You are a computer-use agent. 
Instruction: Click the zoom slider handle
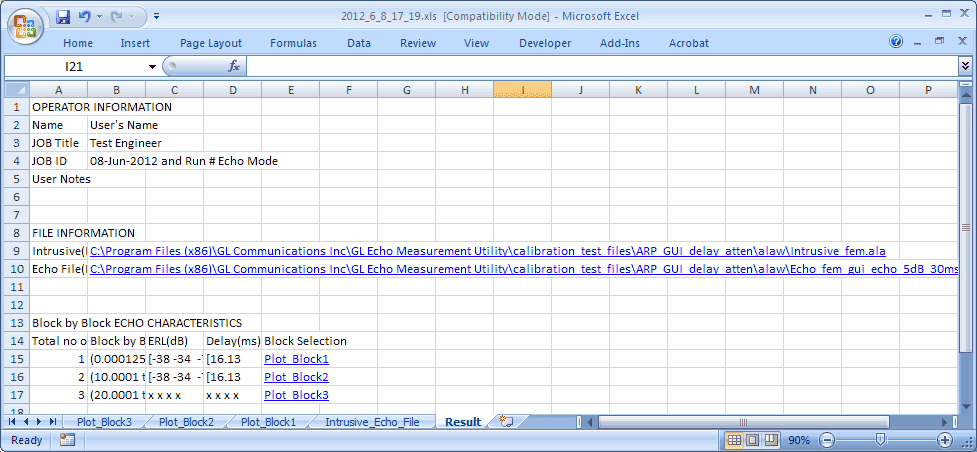tap(879, 440)
